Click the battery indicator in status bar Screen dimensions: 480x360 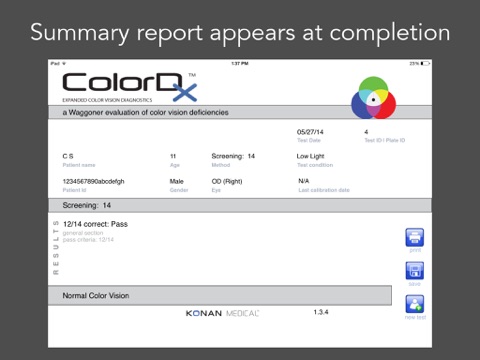(x=420, y=63)
